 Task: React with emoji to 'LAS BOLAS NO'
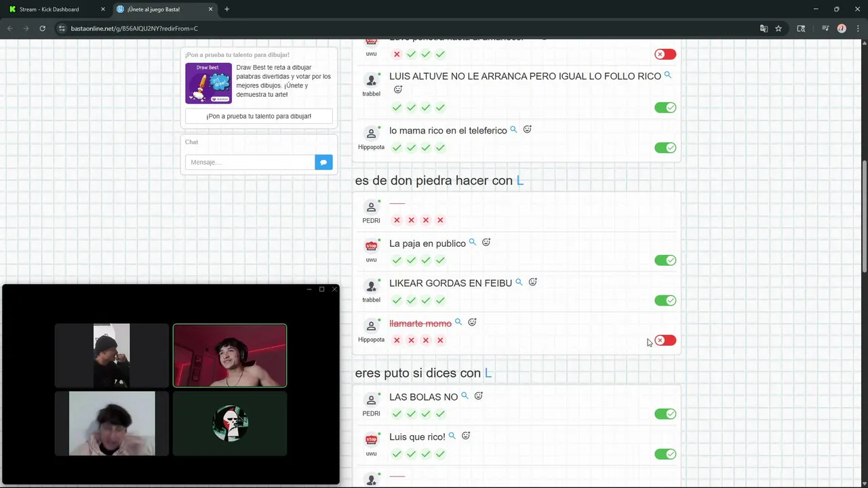pyautogui.click(x=479, y=396)
